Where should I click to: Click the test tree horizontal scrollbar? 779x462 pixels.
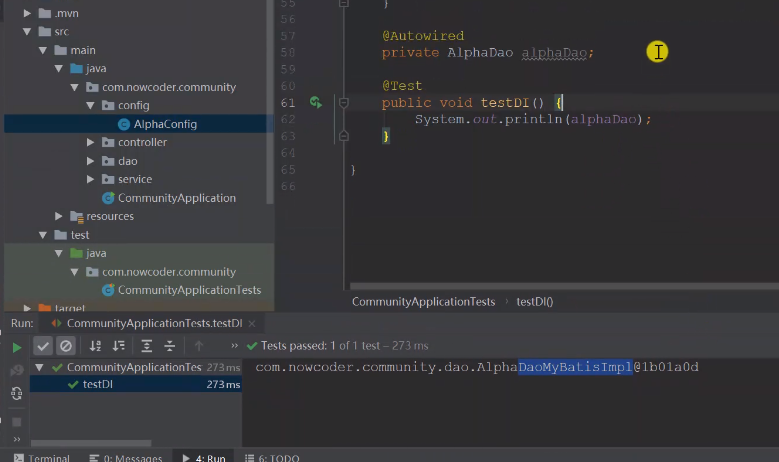[x=91, y=443]
